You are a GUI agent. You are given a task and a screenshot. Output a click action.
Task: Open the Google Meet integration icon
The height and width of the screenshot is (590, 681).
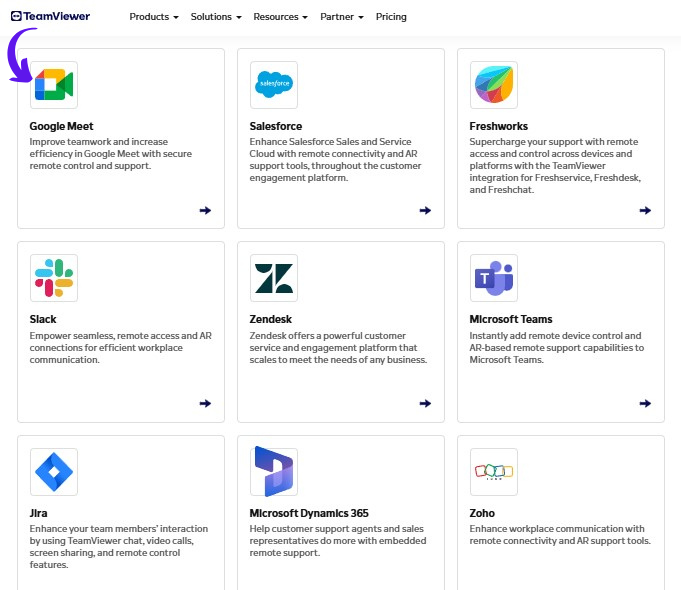[54, 85]
